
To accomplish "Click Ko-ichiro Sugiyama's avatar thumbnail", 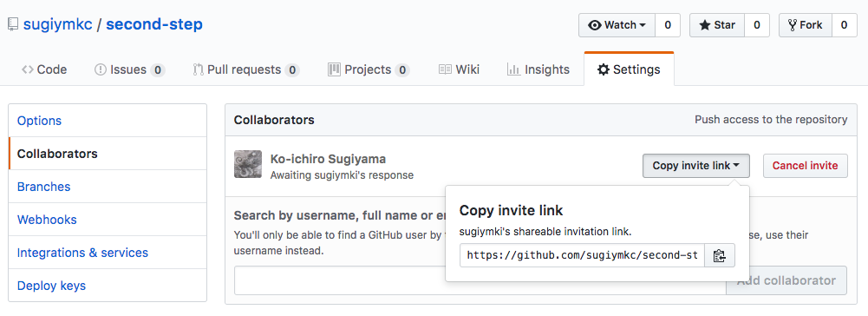I will [x=248, y=164].
